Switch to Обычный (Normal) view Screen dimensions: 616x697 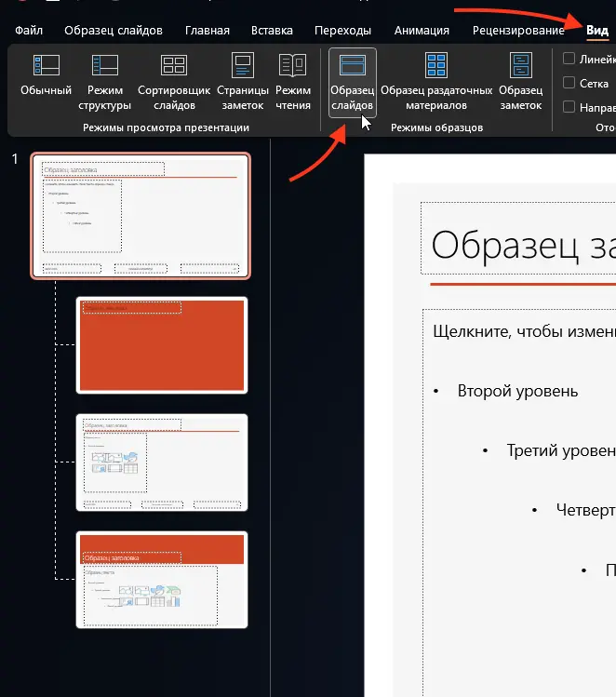[46, 76]
